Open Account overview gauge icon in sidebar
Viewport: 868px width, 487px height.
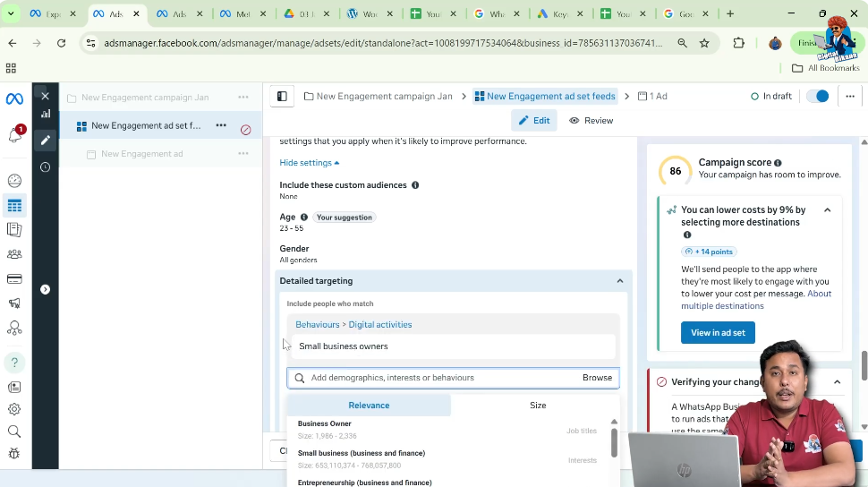(14, 181)
